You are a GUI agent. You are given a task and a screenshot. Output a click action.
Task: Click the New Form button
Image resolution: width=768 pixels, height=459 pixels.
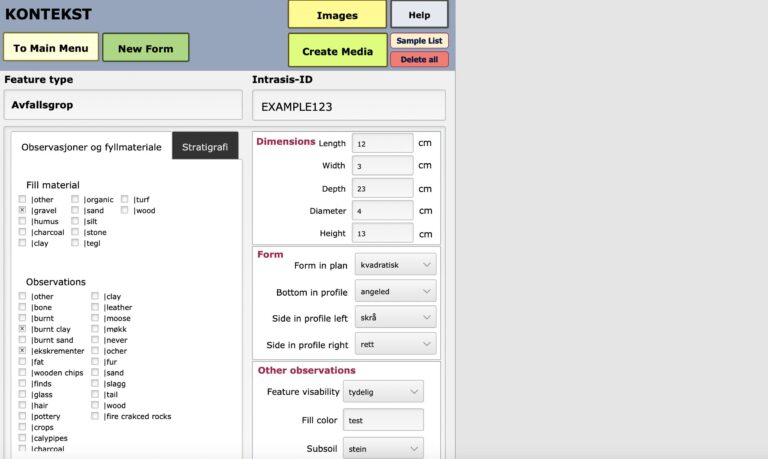coord(145,48)
